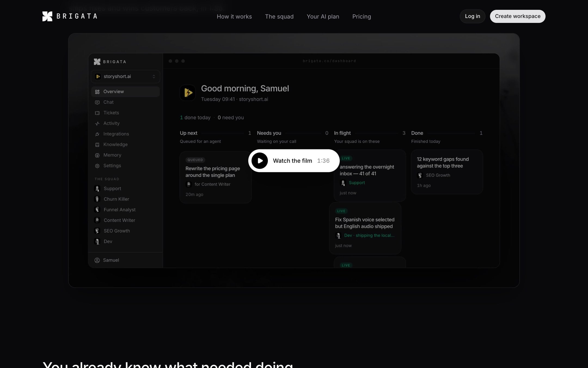Screen dimensions: 588x368
Task: Open the Fix Spanish voice selected card
Action: (x=365, y=228)
